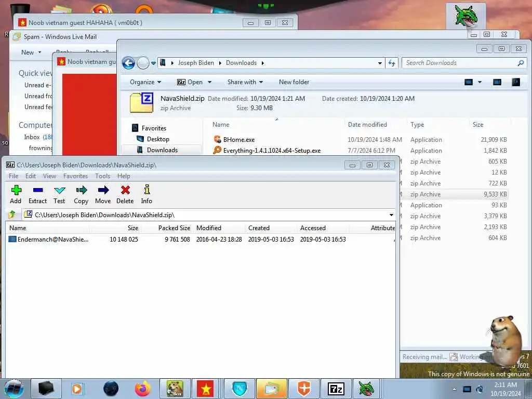This screenshot has height=399, width=532.
Task: Click the red Delete icon in 7-Zip
Action: [125, 194]
